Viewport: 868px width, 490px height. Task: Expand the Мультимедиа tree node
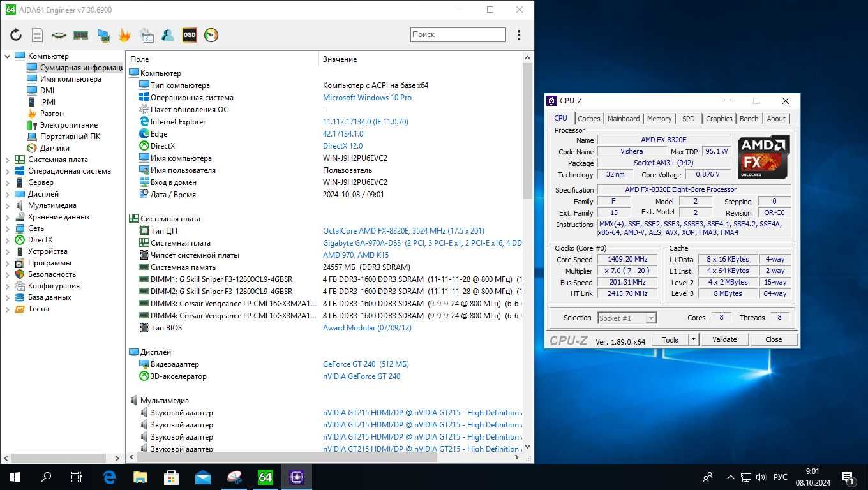[8, 205]
